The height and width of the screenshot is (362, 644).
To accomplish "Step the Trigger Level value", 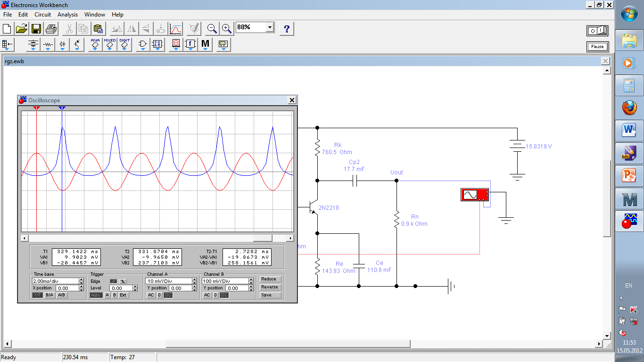I will (135, 288).
